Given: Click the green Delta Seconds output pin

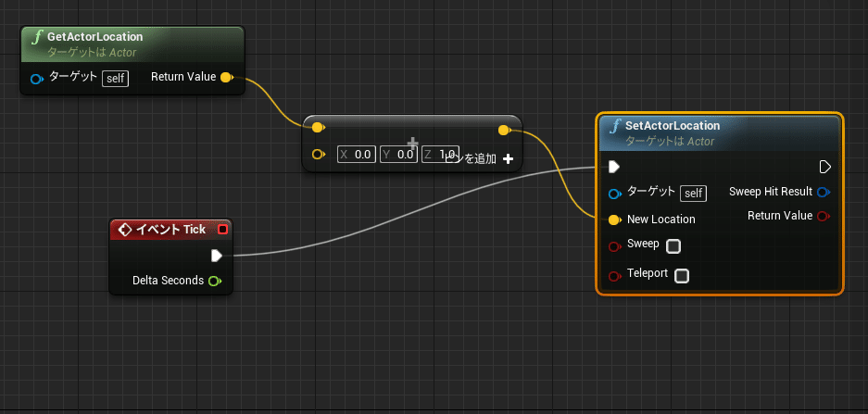Looking at the screenshot, I should pyautogui.click(x=214, y=282).
